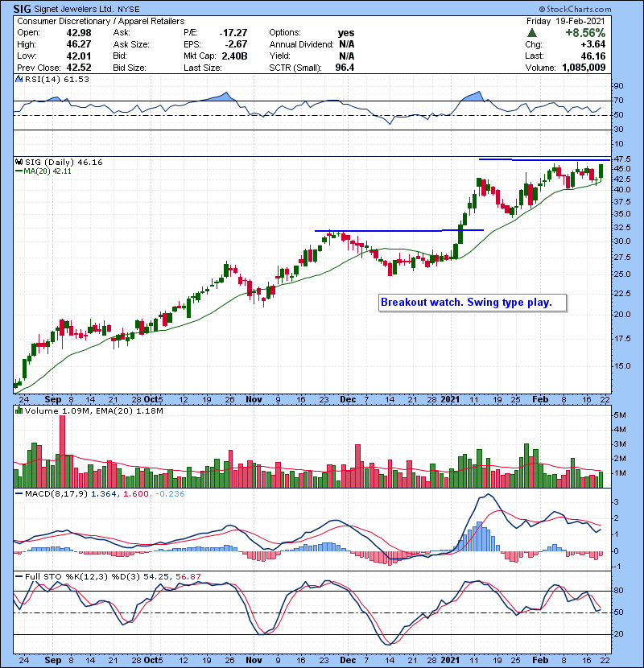Click the NYSE exchange label

pos(128,10)
